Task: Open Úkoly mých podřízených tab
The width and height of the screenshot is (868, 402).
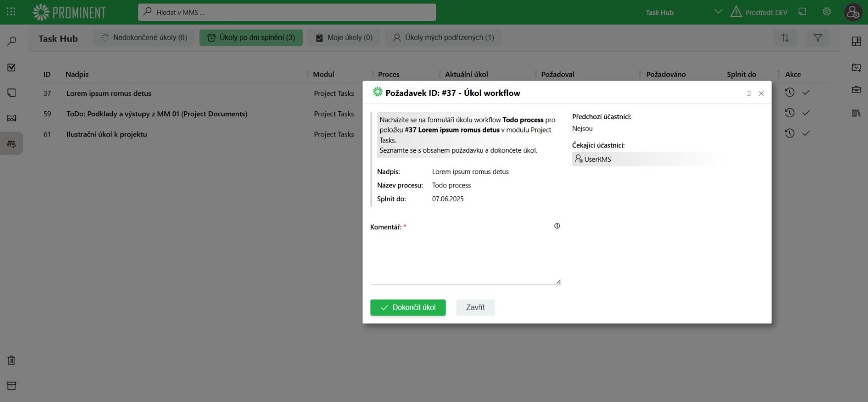Action: click(x=443, y=38)
